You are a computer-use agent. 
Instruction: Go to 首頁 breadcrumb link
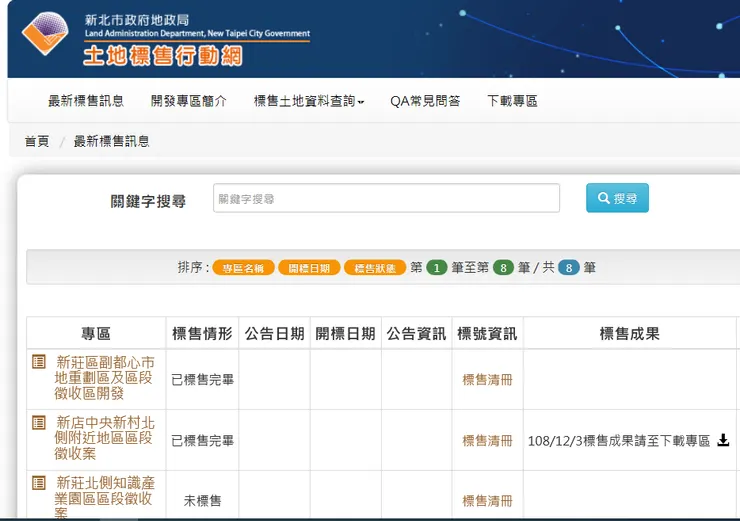pos(37,141)
